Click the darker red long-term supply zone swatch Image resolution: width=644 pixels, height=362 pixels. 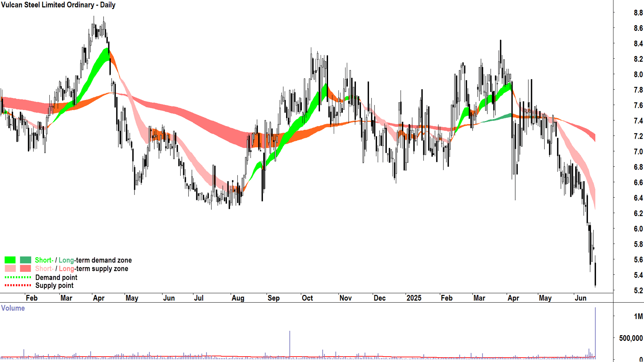[x=25, y=268]
